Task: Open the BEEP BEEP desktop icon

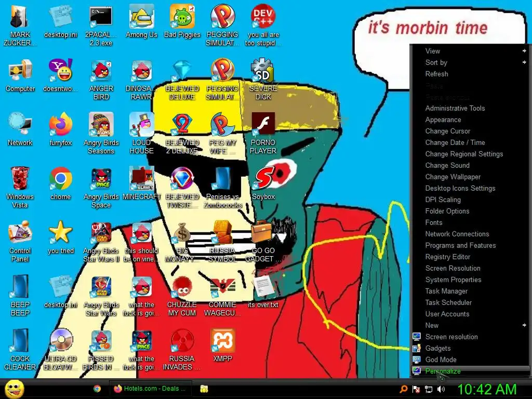Action: (20, 296)
